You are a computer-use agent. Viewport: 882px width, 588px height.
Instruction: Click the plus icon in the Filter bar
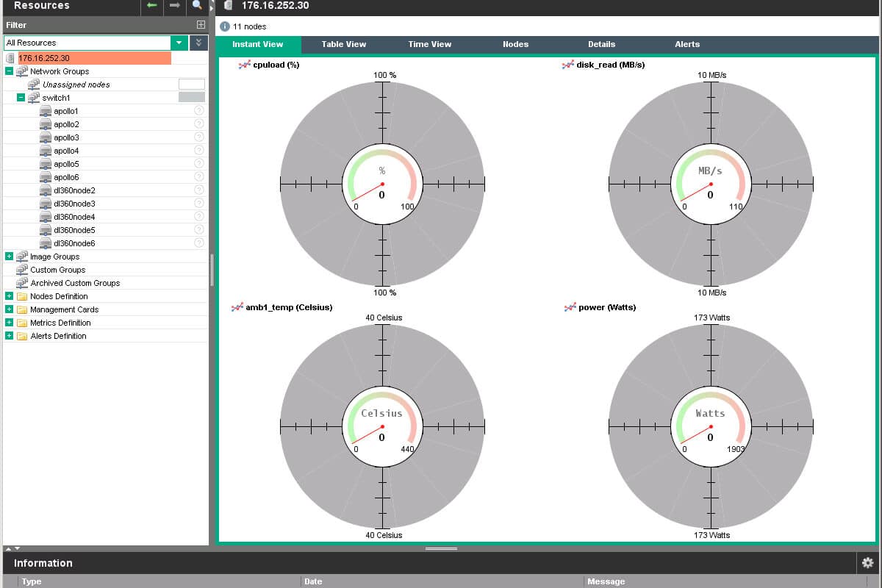coord(201,25)
